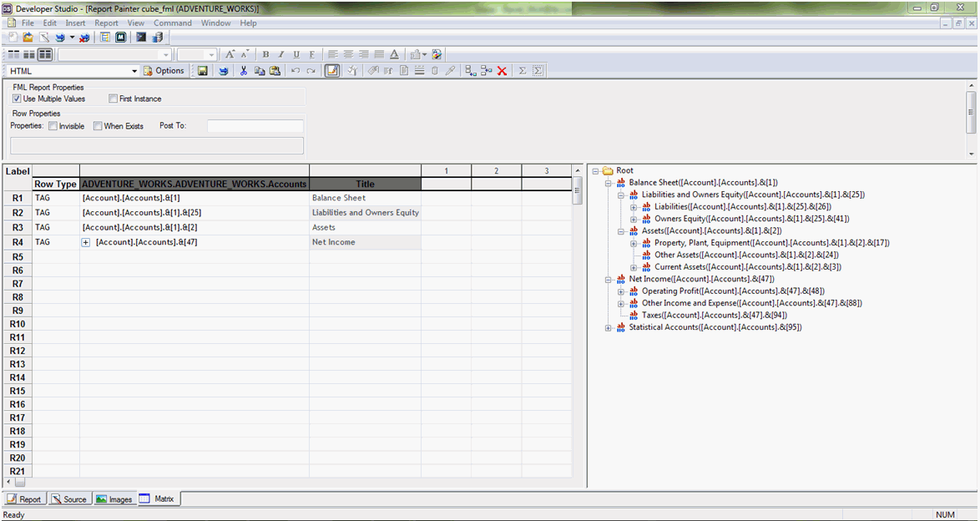The image size is (980, 521).
Task: Click the Align left icon
Action: (333, 54)
